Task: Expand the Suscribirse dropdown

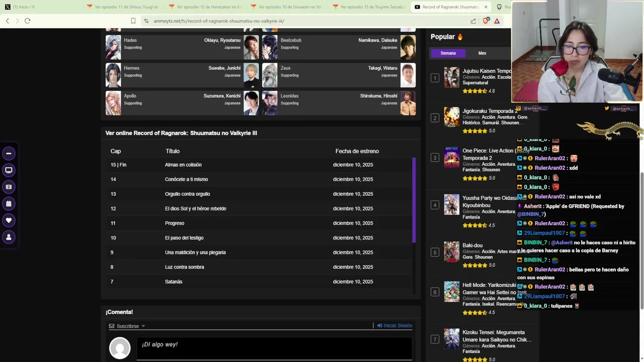Action: pos(127,326)
